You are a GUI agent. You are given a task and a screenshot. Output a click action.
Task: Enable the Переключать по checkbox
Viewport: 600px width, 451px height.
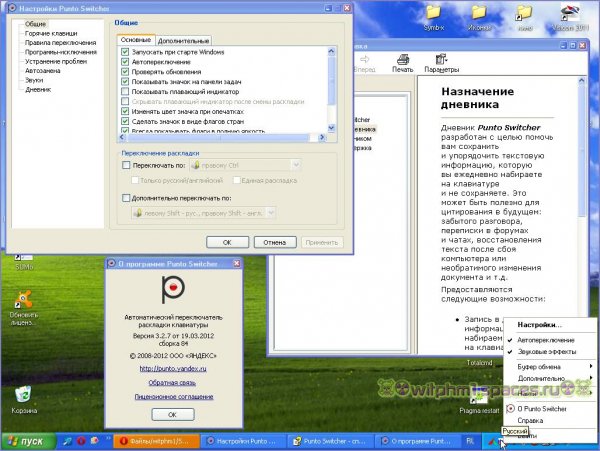126,165
